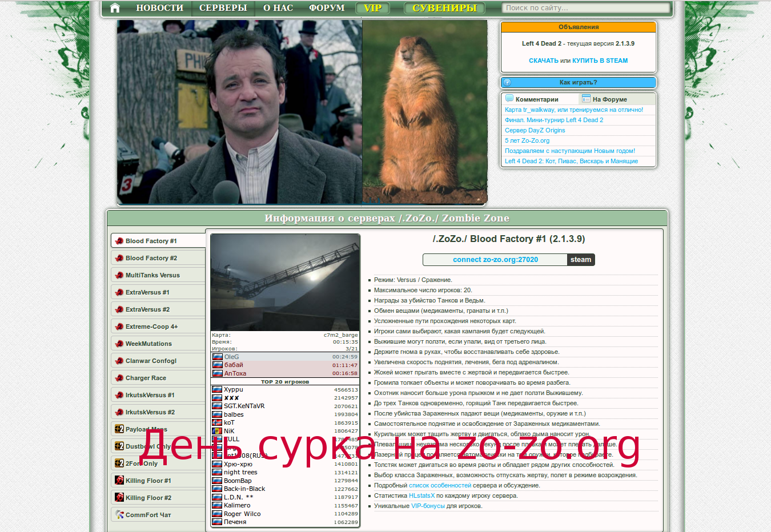Click the connect zo-zo.org:27020 address box
Viewport: 771px width, 532px height.
tap(495, 260)
